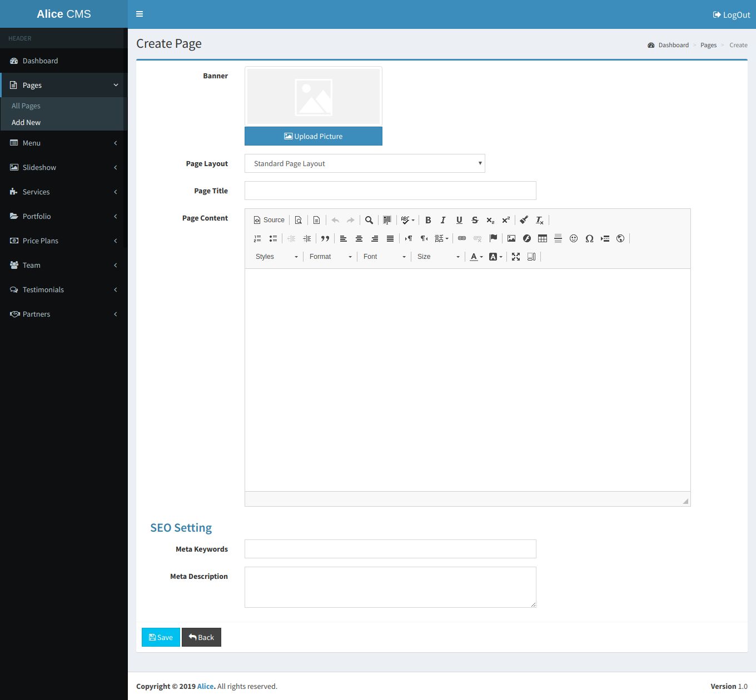Insert a numbered list
Image resolution: width=756 pixels, height=700 pixels.
257,238
